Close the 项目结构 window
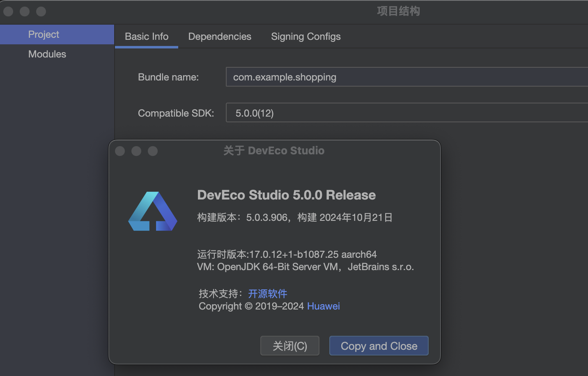This screenshot has height=376, width=588. (8, 11)
